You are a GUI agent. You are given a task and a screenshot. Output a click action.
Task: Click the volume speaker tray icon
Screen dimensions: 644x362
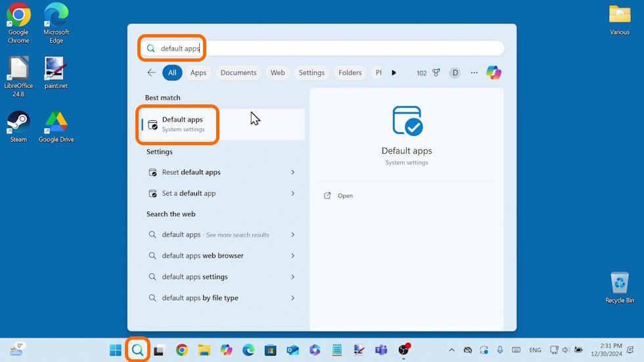point(566,350)
